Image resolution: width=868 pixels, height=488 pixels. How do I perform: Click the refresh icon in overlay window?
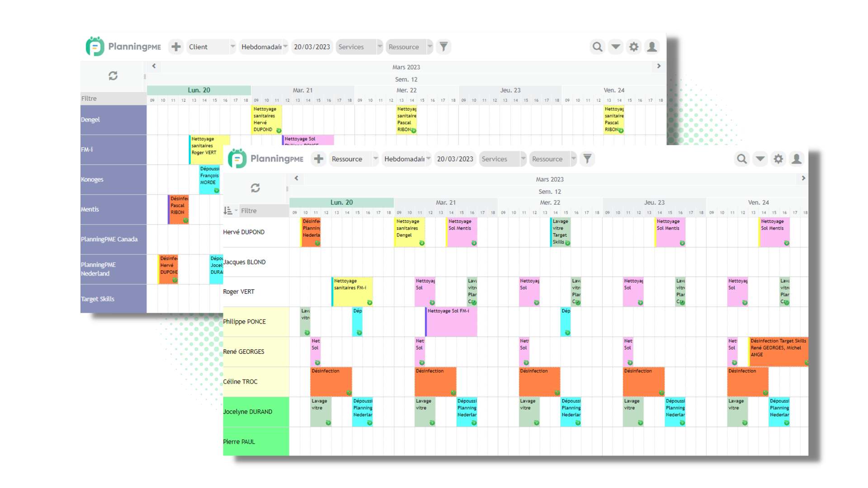255,188
